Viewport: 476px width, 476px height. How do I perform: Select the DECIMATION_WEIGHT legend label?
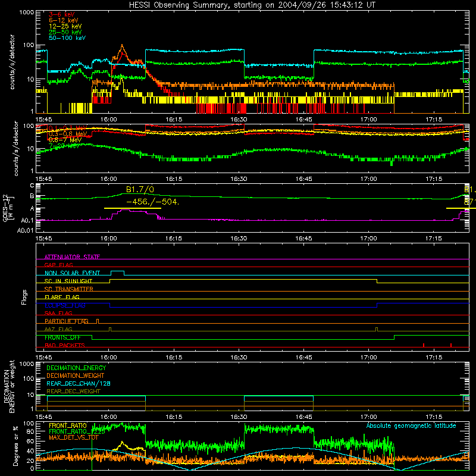click(76, 375)
